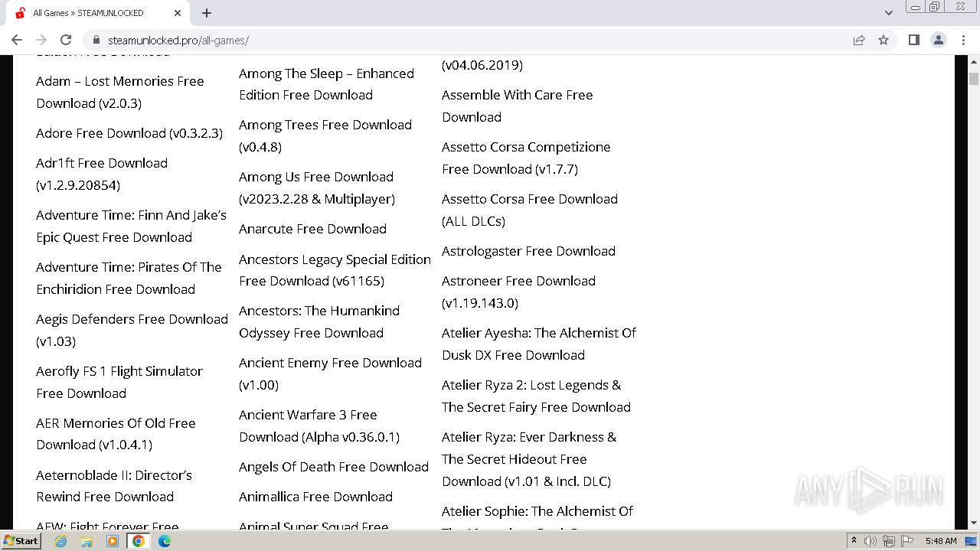Viewport: 980px width, 551px height.
Task: Open Anarcute Free Download link
Action: tap(312, 229)
